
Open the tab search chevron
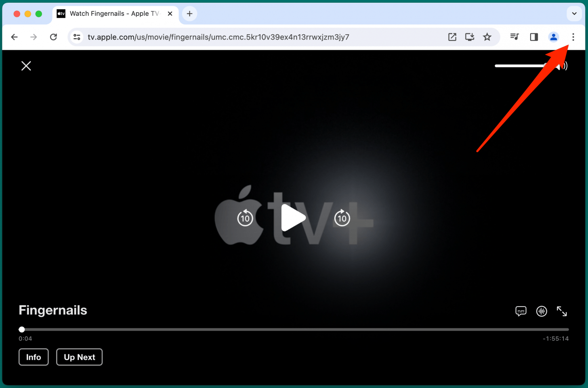[574, 13]
